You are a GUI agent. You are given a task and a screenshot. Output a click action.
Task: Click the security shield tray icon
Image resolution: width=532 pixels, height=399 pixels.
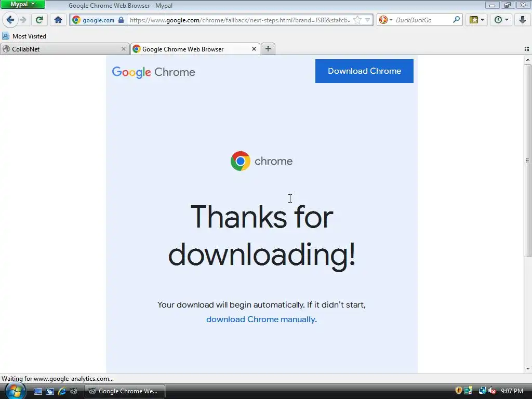(458, 391)
